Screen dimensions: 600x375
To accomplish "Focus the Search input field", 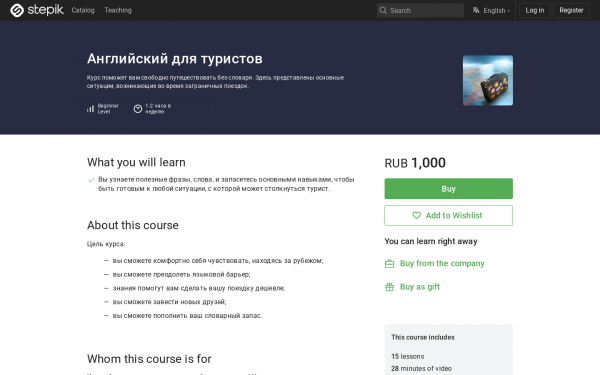I will pyautogui.click(x=420, y=10).
